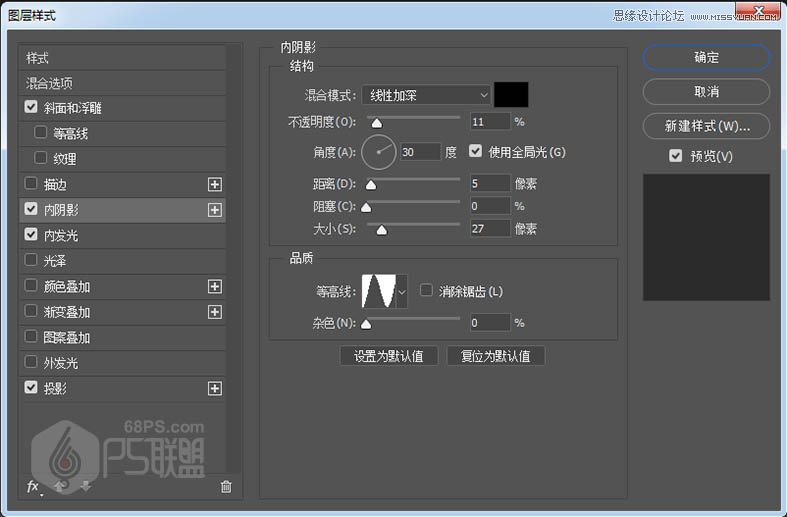Move effect up with arrow icon
The height and width of the screenshot is (517, 787).
[x=60, y=486]
